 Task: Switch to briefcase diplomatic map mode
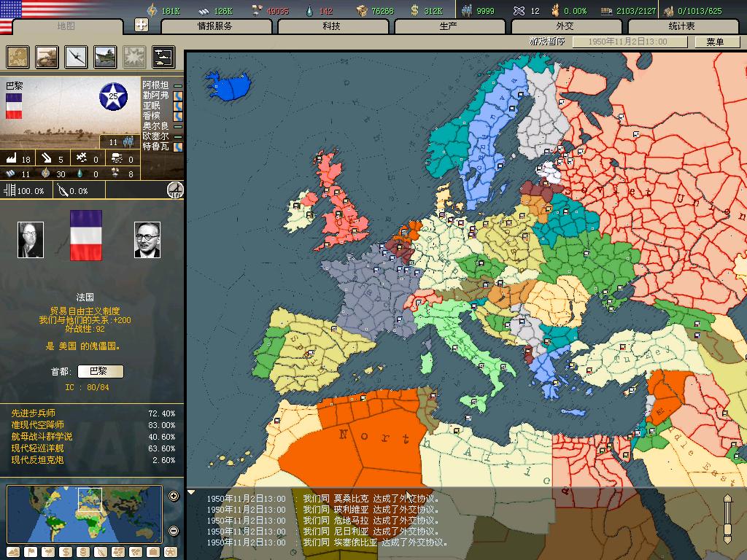pos(153,552)
